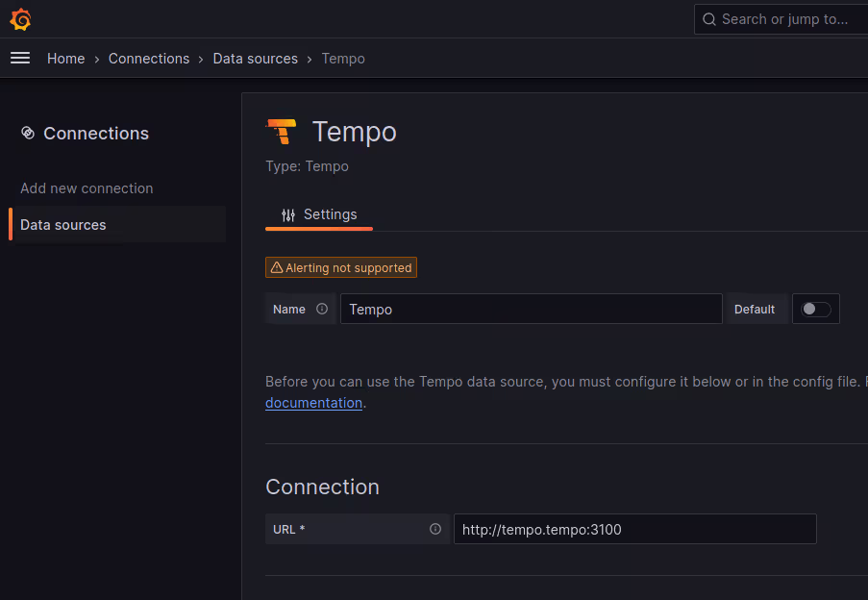Click the Tempo logo beside the title
Screen dimensions: 868x600
click(x=282, y=132)
